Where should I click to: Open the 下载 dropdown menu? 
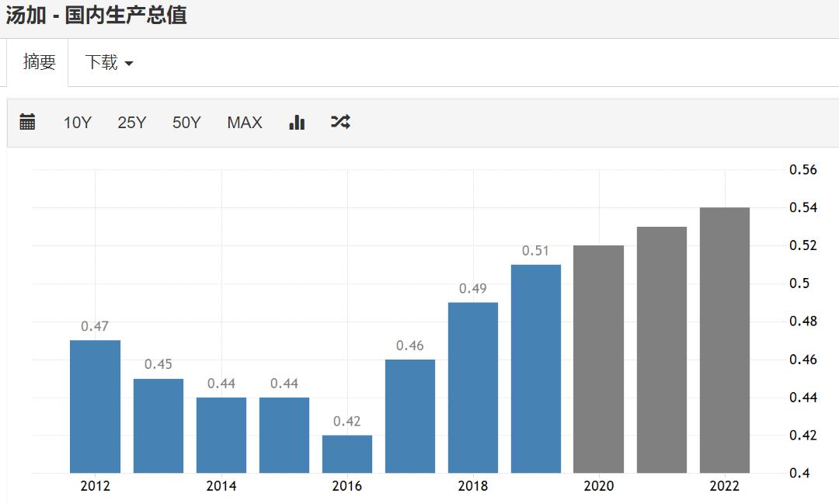109,63
